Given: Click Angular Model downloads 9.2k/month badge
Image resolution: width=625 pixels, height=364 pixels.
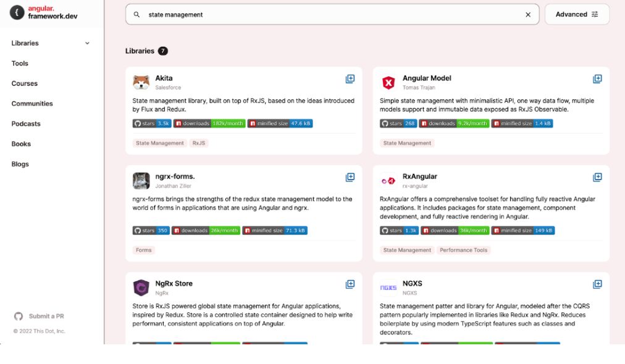Looking at the screenshot, I should coord(454,123).
